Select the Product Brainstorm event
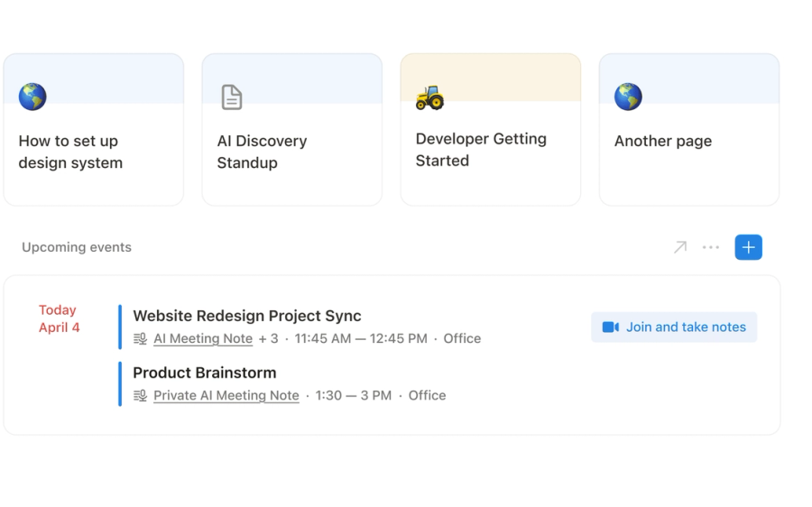 tap(205, 373)
